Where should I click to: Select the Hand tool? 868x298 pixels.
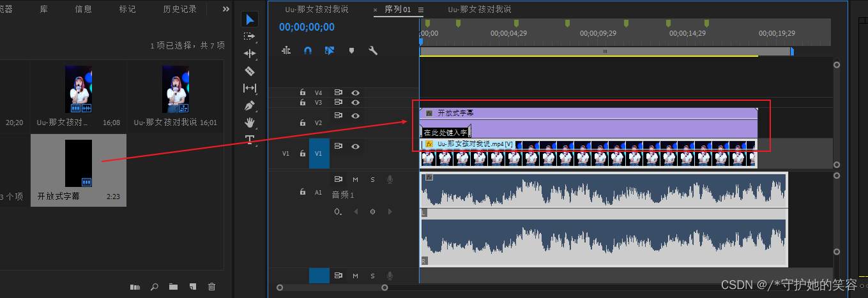(250, 123)
